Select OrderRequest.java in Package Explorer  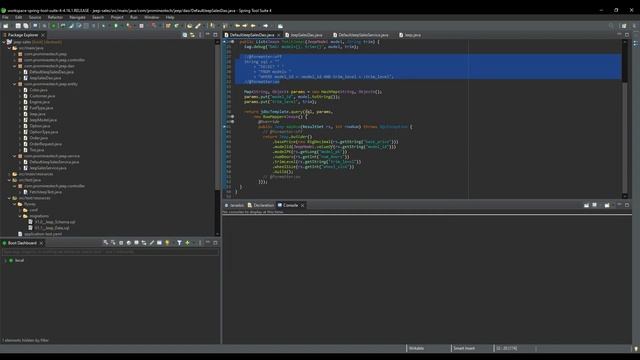(46, 144)
